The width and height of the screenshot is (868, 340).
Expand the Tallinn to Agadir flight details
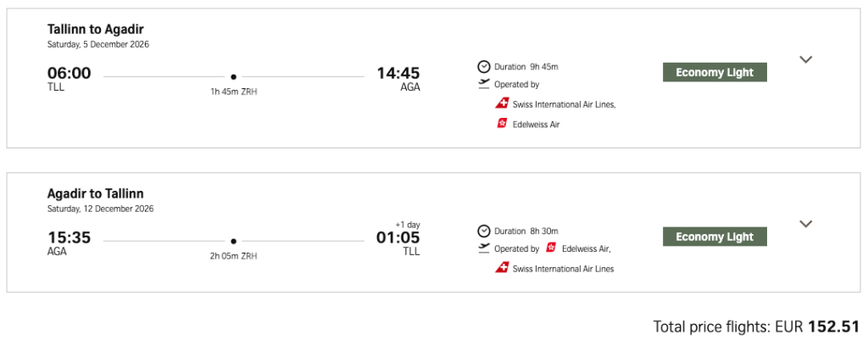[806, 59]
